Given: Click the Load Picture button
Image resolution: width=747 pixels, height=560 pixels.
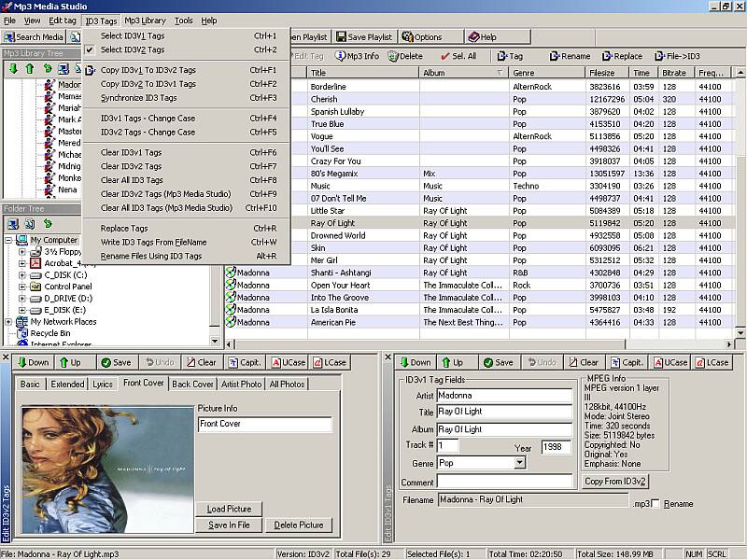Looking at the screenshot, I should pos(229,509).
